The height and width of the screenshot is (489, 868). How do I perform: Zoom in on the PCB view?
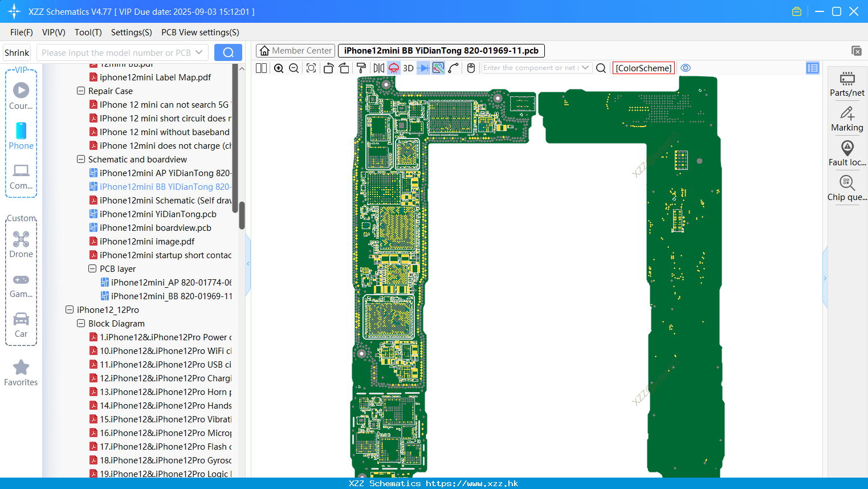click(279, 68)
